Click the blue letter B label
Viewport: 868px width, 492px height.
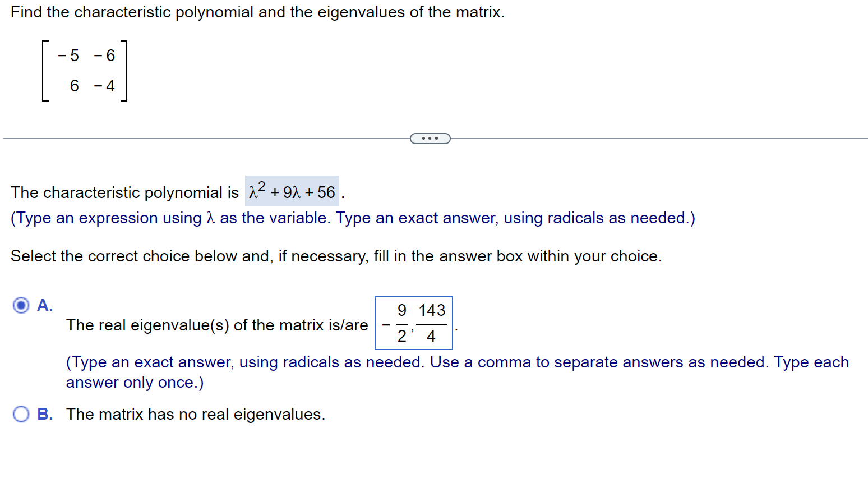click(44, 414)
